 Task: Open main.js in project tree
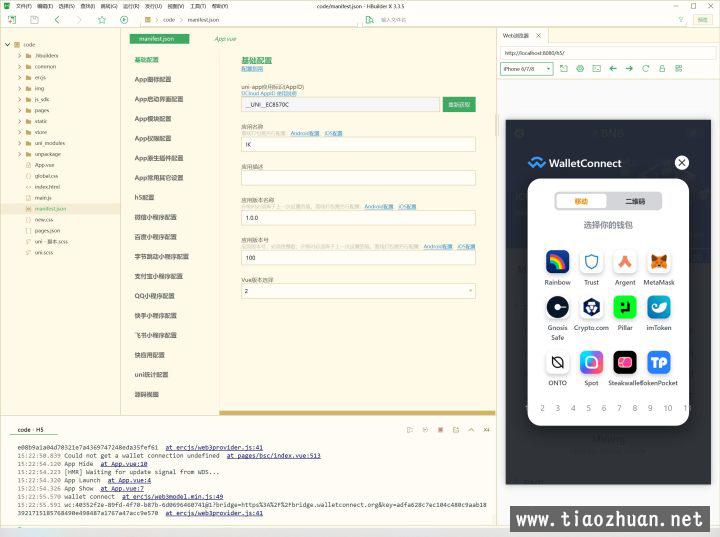click(x=43, y=198)
